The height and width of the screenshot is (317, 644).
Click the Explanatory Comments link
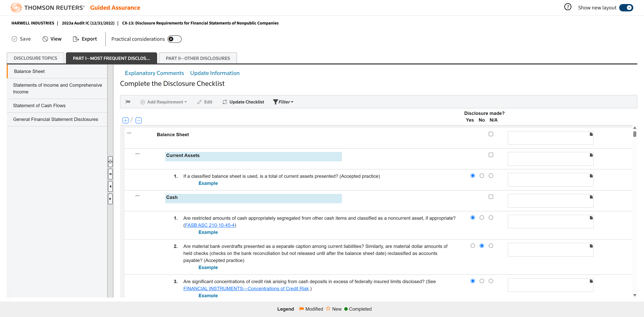(x=154, y=73)
